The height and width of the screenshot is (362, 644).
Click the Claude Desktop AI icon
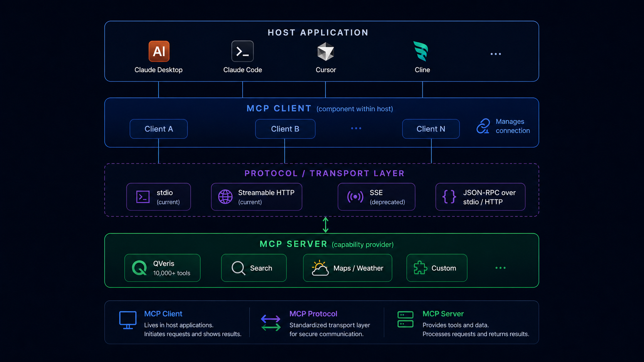pyautogui.click(x=159, y=51)
